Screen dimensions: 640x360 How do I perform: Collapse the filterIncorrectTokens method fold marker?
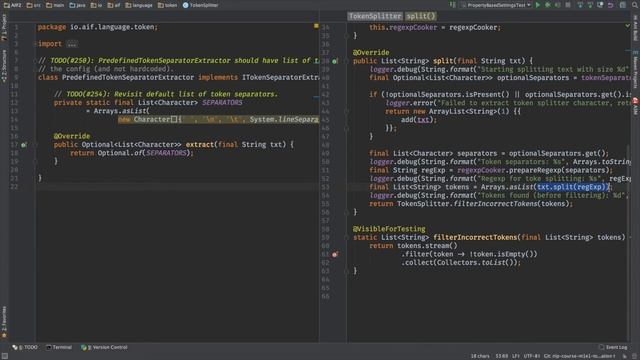pyautogui.click(x=346, y=237)
